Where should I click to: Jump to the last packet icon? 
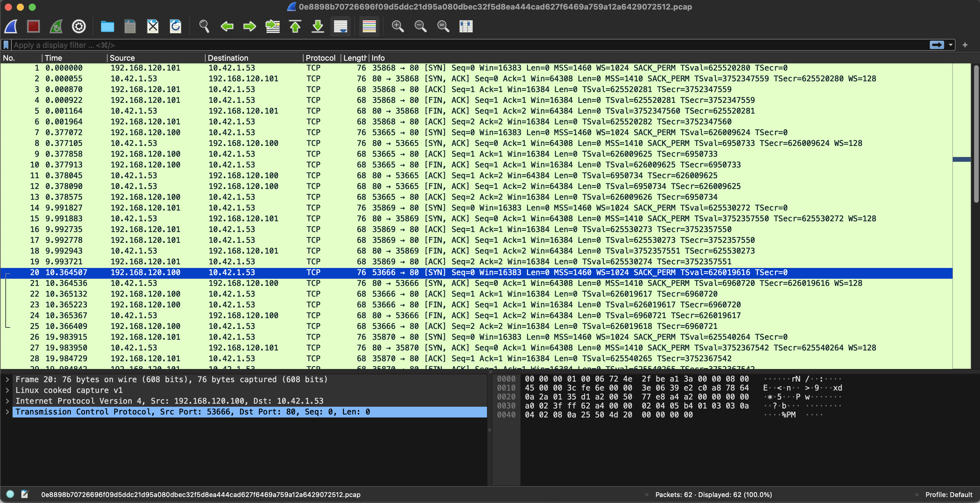click(318, 26)
